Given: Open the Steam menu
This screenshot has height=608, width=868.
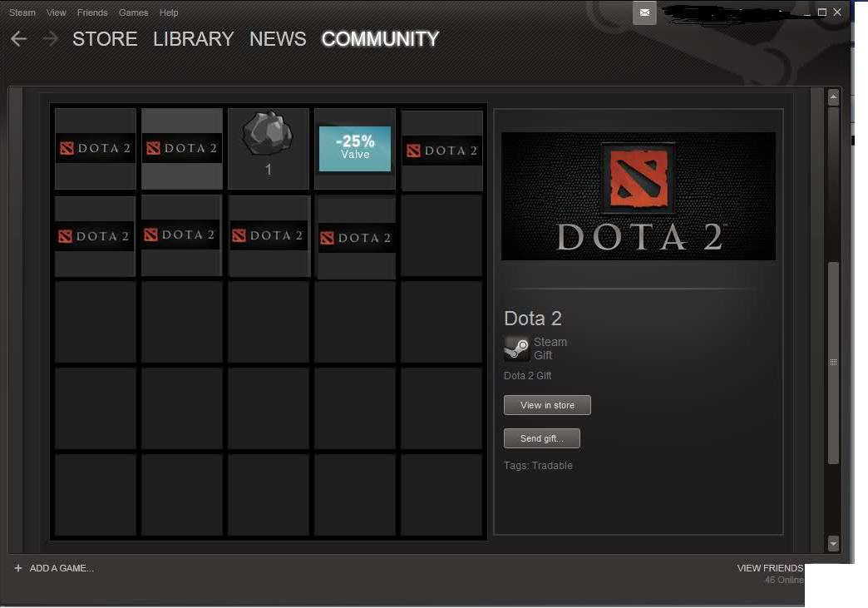Looking at the screenshot, I should point(22,12).
